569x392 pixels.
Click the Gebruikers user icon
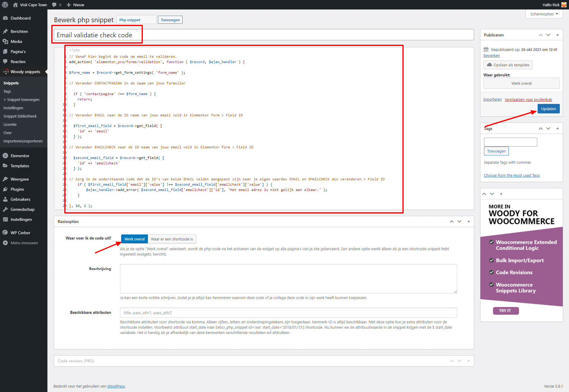[x=5, y=199]
